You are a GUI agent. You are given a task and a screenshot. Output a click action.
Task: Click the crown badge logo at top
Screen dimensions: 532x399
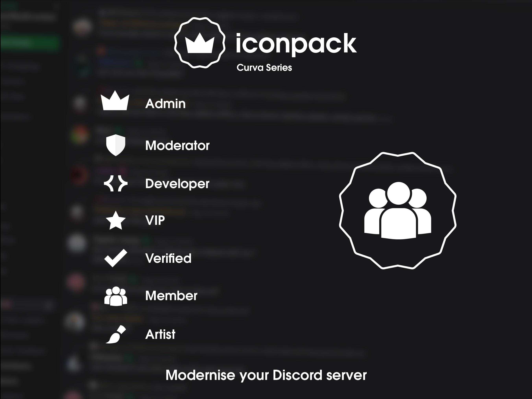coord(200,43)
